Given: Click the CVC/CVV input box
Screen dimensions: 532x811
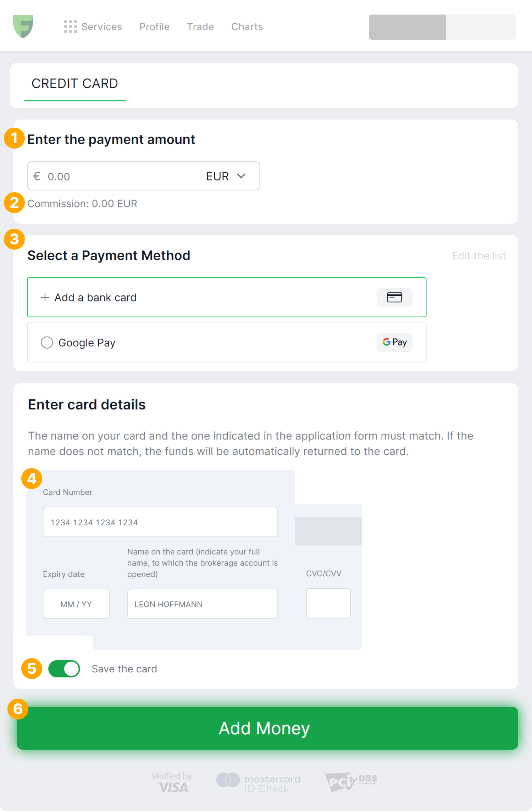Looking at the screenshot, I should coord(328,603).
